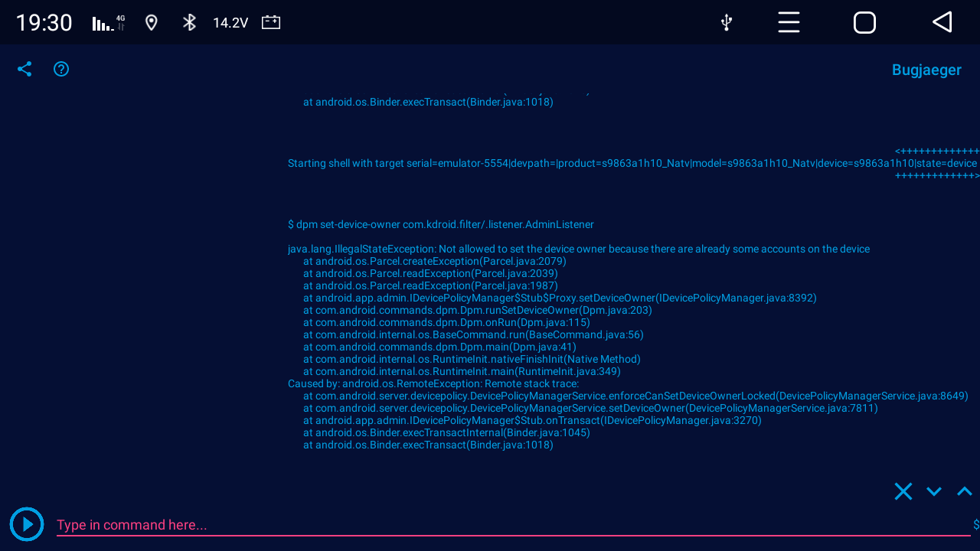This screenshot has width=980, height=551.
Task: Run the shell command with the play button
Action: point(27,524)
